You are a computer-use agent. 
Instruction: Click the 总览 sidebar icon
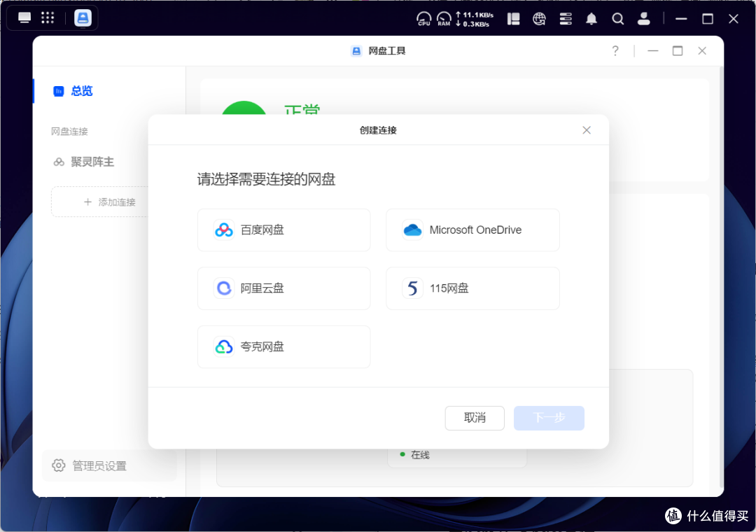click(x=58, y=91)
